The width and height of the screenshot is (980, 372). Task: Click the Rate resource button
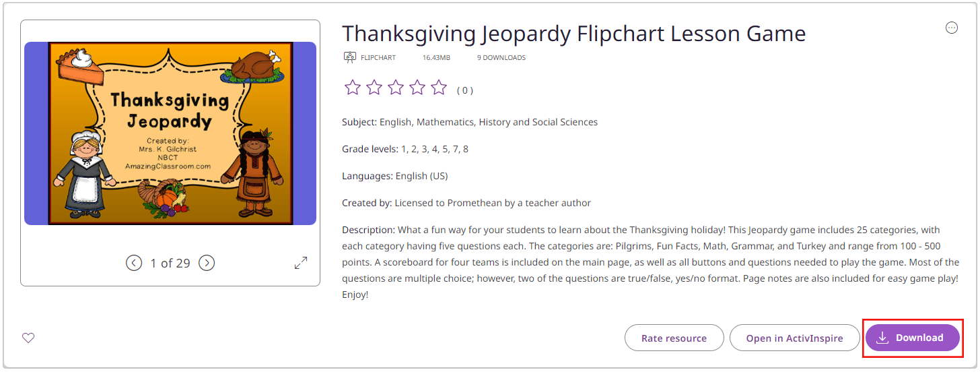click(x=674, y=338)
